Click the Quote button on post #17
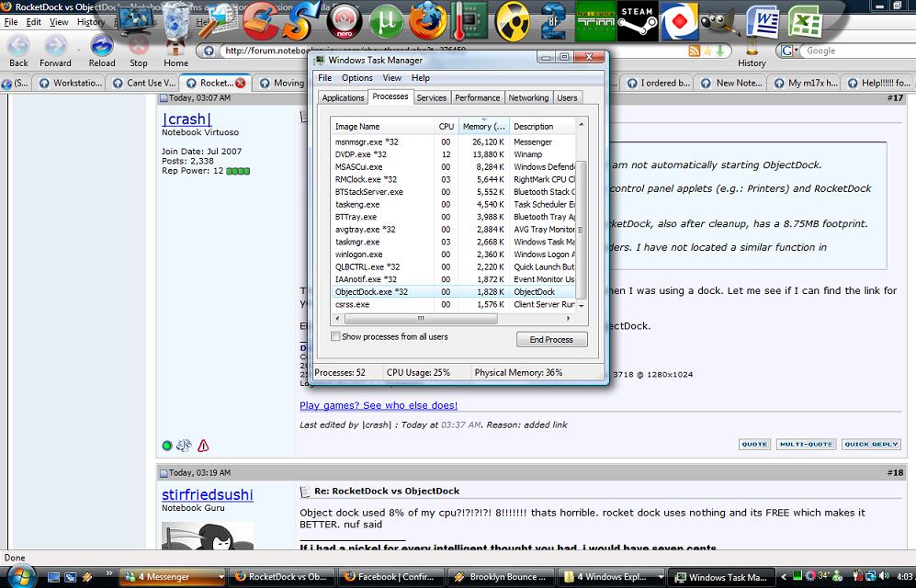This screenshot has width=916, height=588. [x=754, y=445]
